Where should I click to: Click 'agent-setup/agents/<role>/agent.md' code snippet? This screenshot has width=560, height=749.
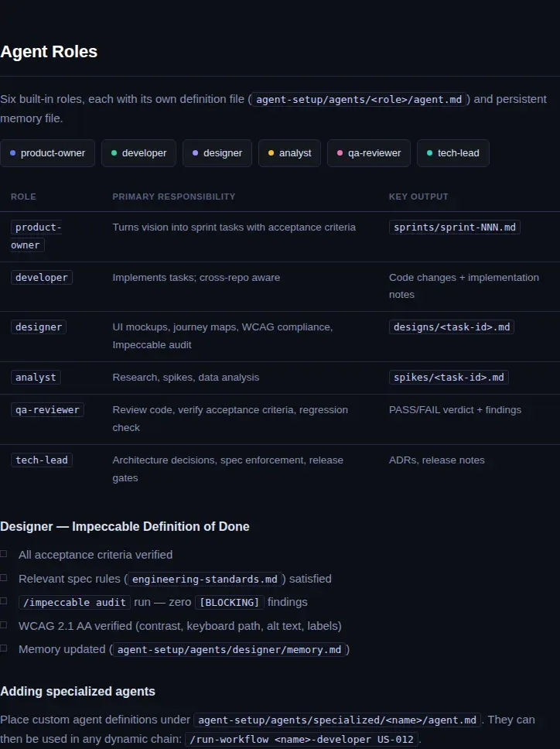click(x=359, y=99)
